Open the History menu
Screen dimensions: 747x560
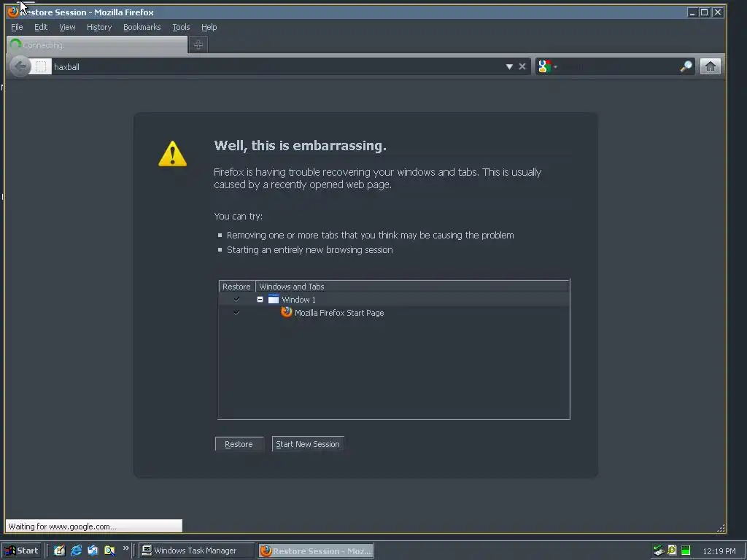(99, 27)
